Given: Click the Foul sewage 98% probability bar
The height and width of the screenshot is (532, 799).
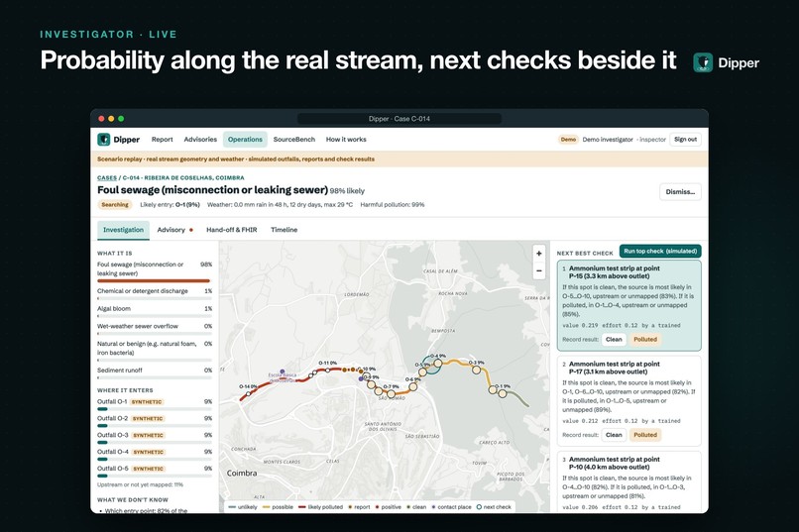Looking at the screenshot, I should (x=154, y=280).
